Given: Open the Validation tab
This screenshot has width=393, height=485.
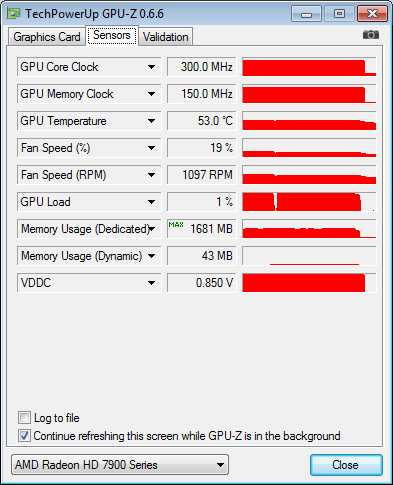Looking at the screenshot, I should coord(165,37).
